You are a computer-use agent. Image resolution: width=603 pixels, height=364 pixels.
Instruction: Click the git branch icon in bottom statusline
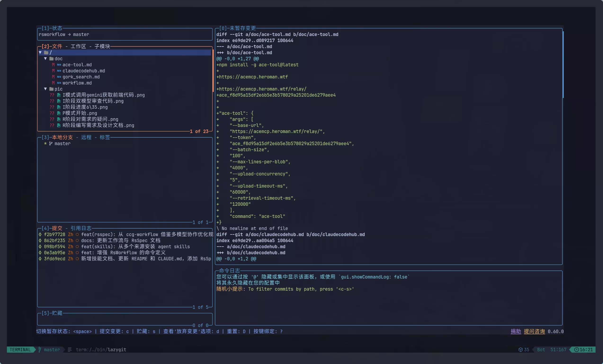pyautogui.click(x=40, y=350)
